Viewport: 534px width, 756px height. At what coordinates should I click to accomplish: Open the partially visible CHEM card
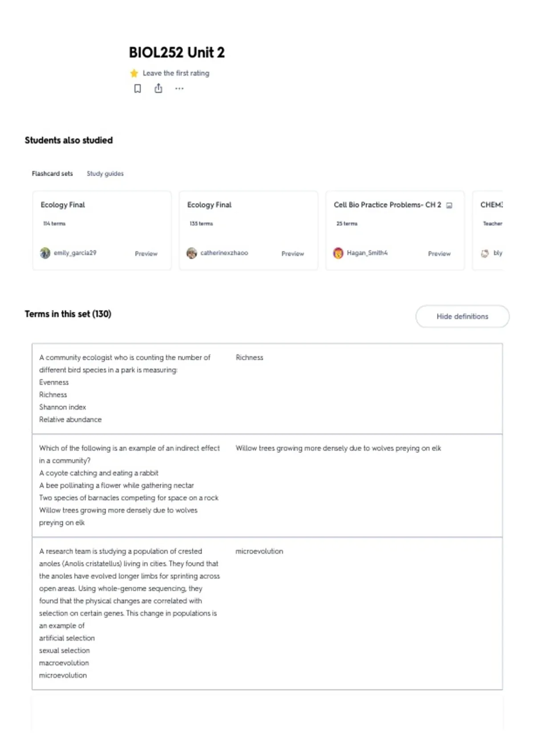pyautogui.click(x=488, y=230)
